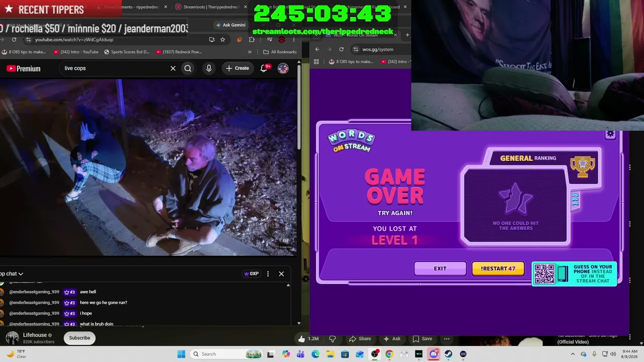Click the blue list icon beside ranking panel

[575, 200]
